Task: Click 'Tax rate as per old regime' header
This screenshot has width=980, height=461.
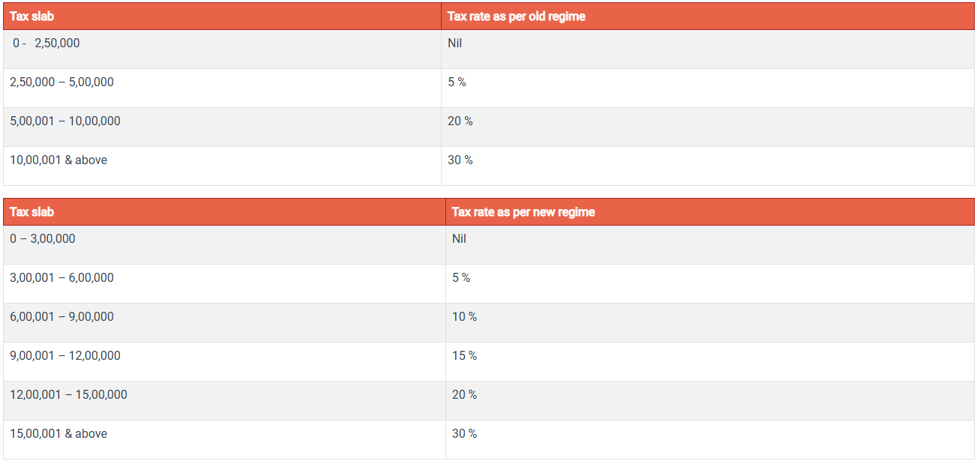Action: [516, 16]
